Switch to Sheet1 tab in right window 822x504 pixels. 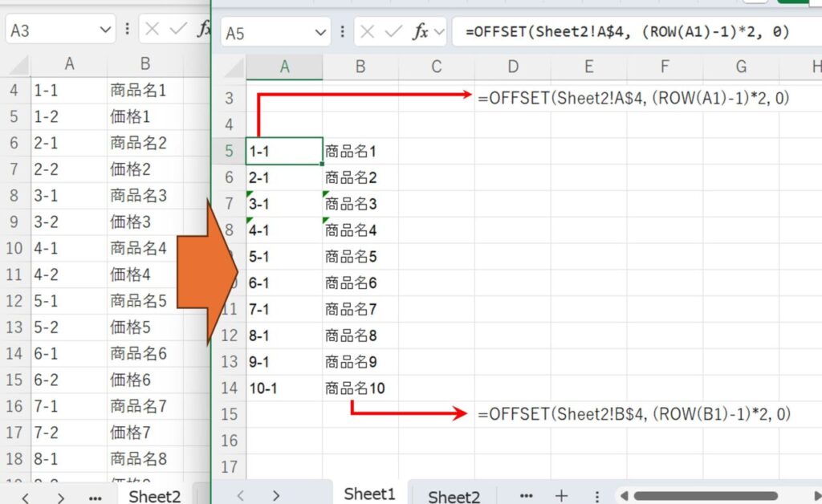point(369,494)
